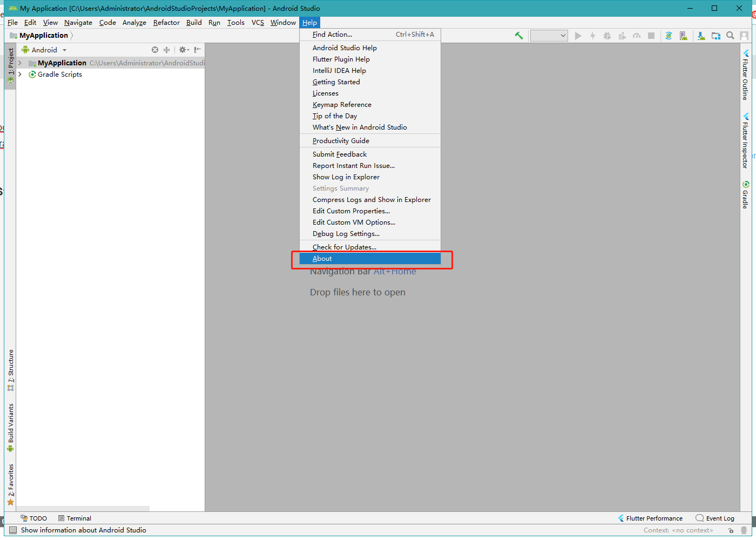Screen dimensions: 756x540
Task: Open the Refactor menu
Action: (x=166, y=23)
